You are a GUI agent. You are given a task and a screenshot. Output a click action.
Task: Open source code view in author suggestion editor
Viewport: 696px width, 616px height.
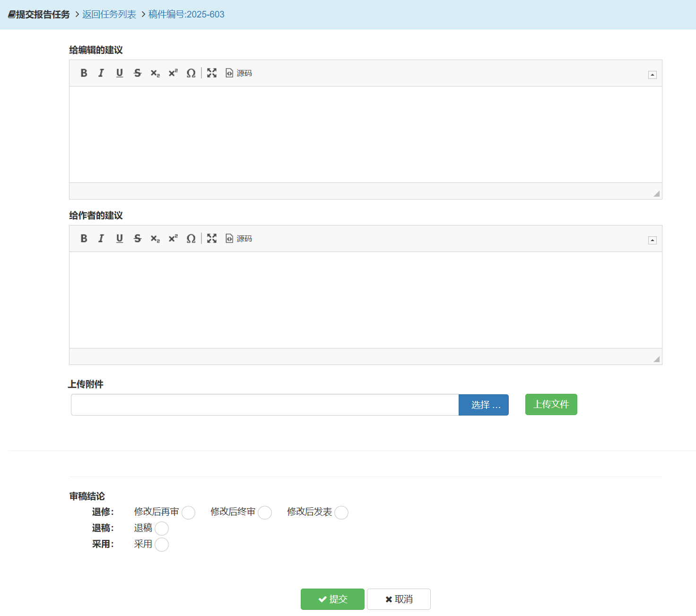click(239, 238)
